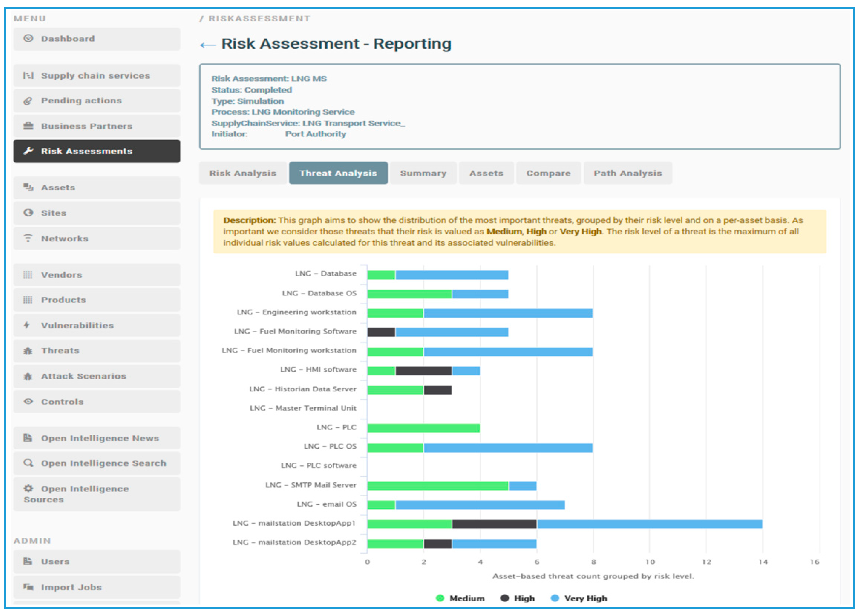861x616 pixels.
Task: Click the wrench icon in Risk Assessments
Action: click(x=28, y=151)
